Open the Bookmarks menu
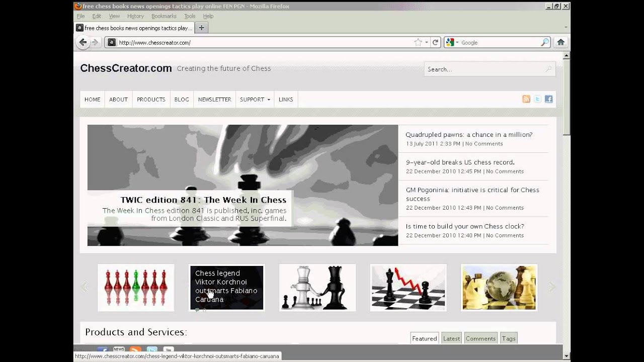 point(164,16)
